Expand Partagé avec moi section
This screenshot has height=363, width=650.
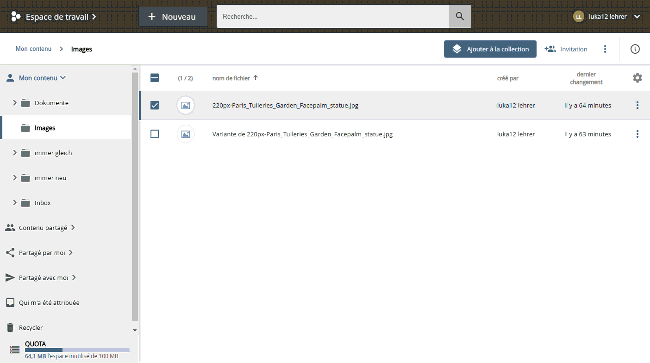click(74, 277)
